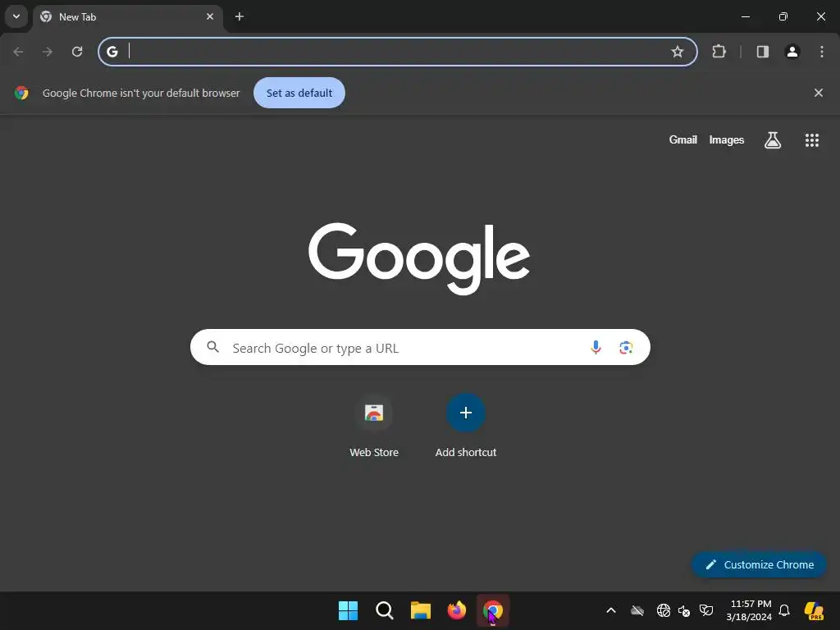Open notifications bell icon
Screen dimensions: 840x630
click(783, 610)
